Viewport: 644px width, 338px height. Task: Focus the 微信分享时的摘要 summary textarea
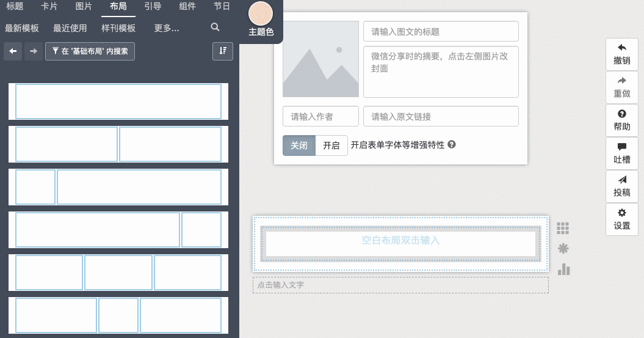pyautogui.click(x=441, y=72)
